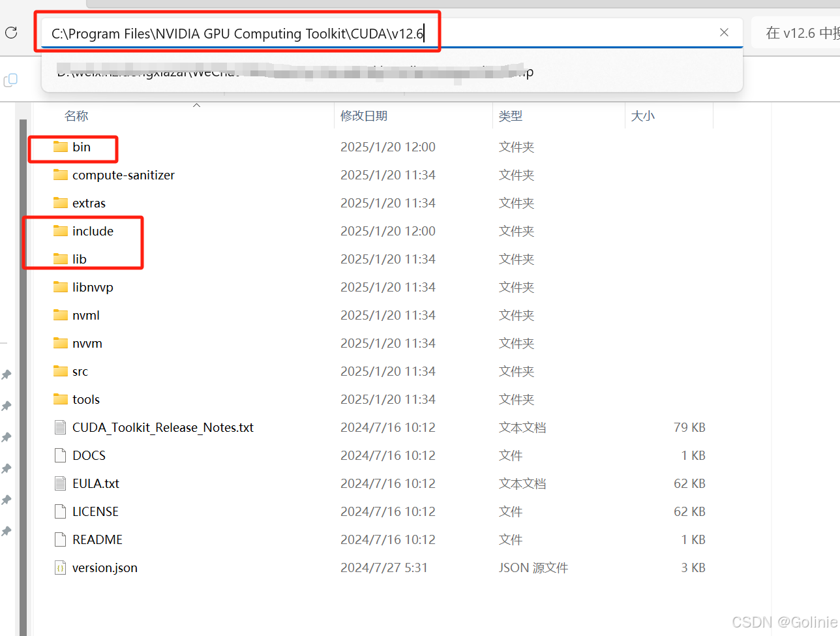Clear the address bar with X button
Image resolution: width=840 pixels, height=636 pixels.
(x=724, y=33)
